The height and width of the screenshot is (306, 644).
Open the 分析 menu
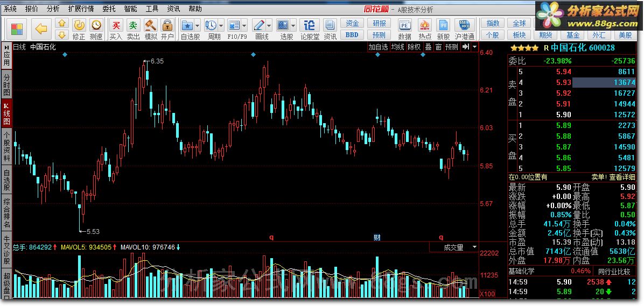tap(53, 9)
